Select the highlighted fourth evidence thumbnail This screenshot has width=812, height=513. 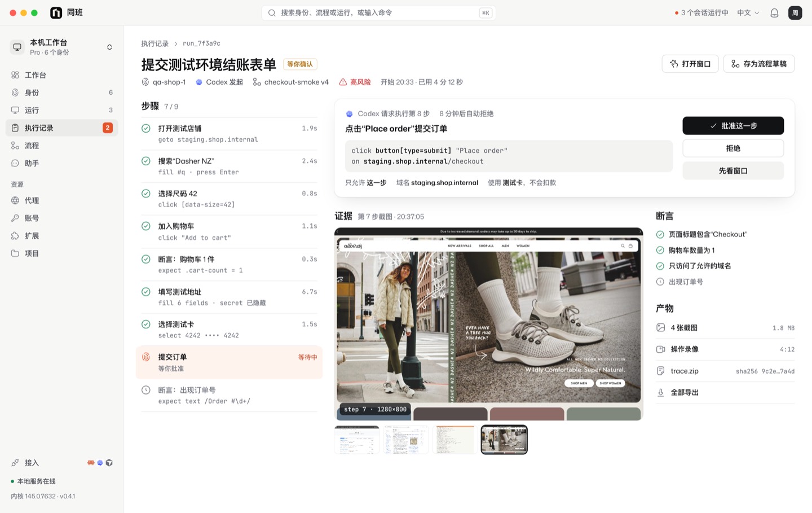pos(504,440)
